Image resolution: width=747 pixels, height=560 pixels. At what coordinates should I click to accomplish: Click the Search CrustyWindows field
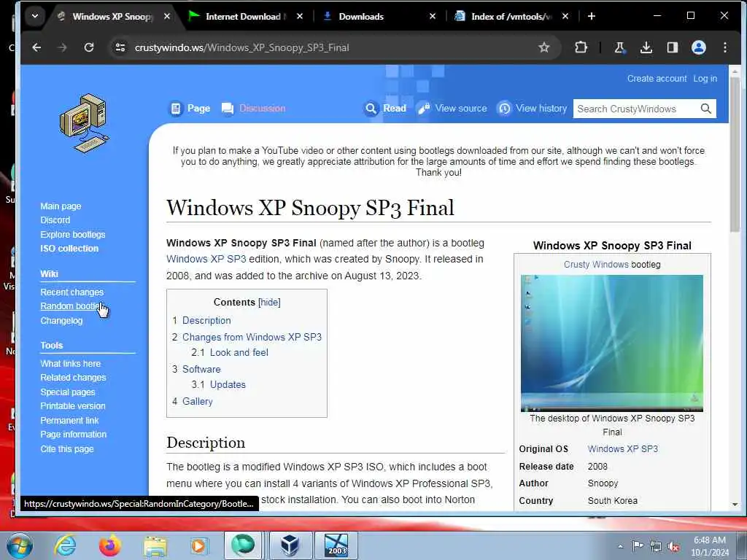point(636,109)
